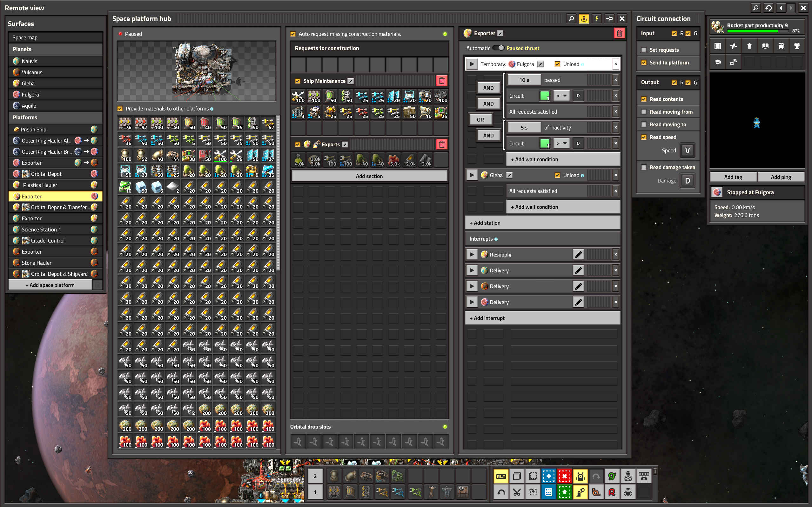Open the bonuses upward arrow icon
Screen dimensions: 812x507
point(749,46)
